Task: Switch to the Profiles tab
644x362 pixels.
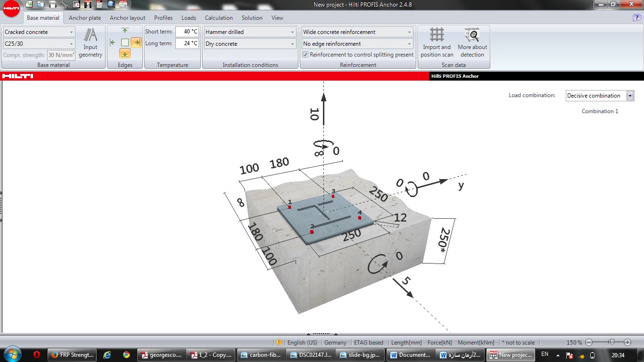Action: pos(164,18)
